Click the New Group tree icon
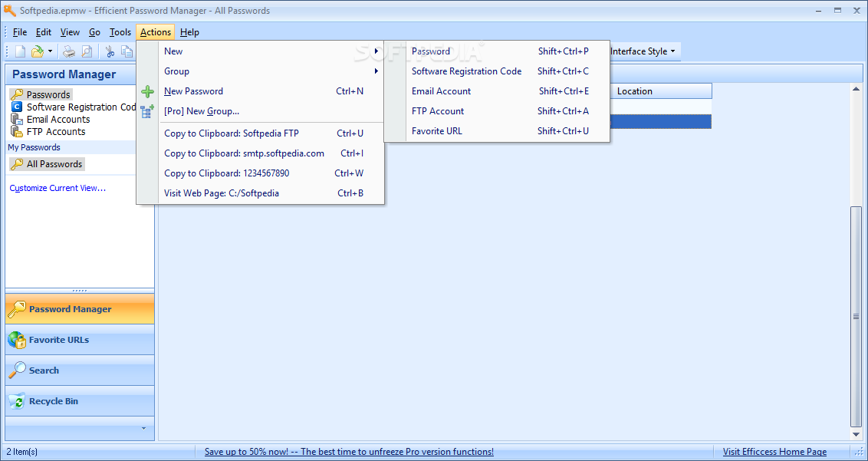The height and width of the screenshot is (461, 868). point(147,111)
